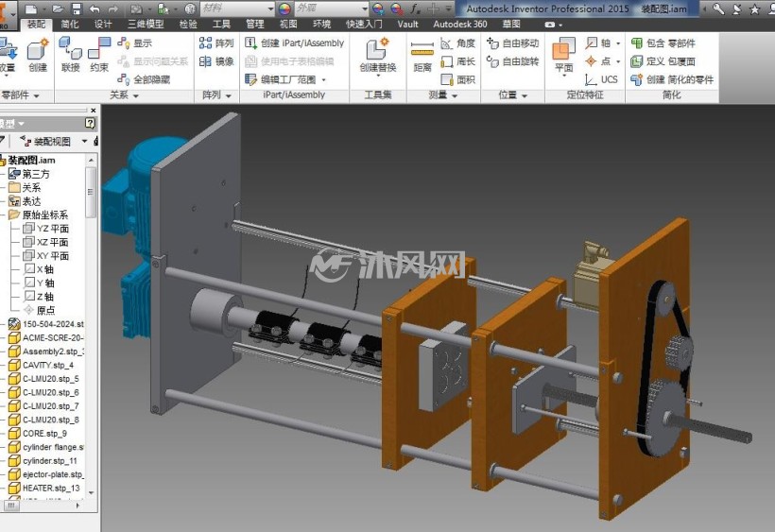775x532 pixels.
Task: Click 自由移动 free move tool
Action: pyautogui.click(x=512, y=43)
